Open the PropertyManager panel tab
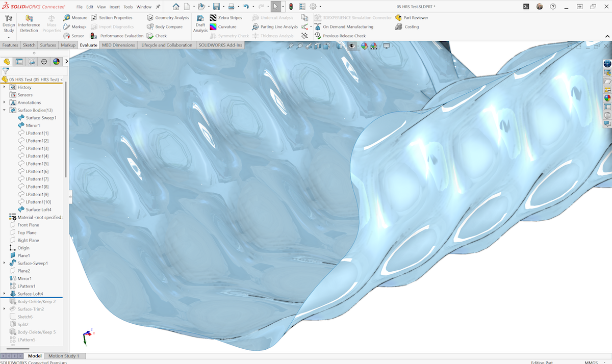Screen dimensions: 612x364 coord(19,62)
